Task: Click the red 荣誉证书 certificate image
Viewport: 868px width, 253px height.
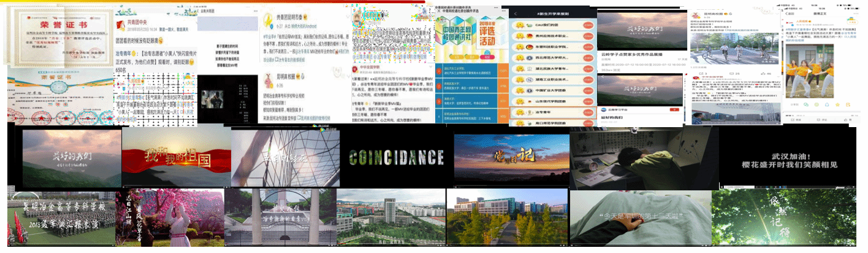Action: point(59,36)
